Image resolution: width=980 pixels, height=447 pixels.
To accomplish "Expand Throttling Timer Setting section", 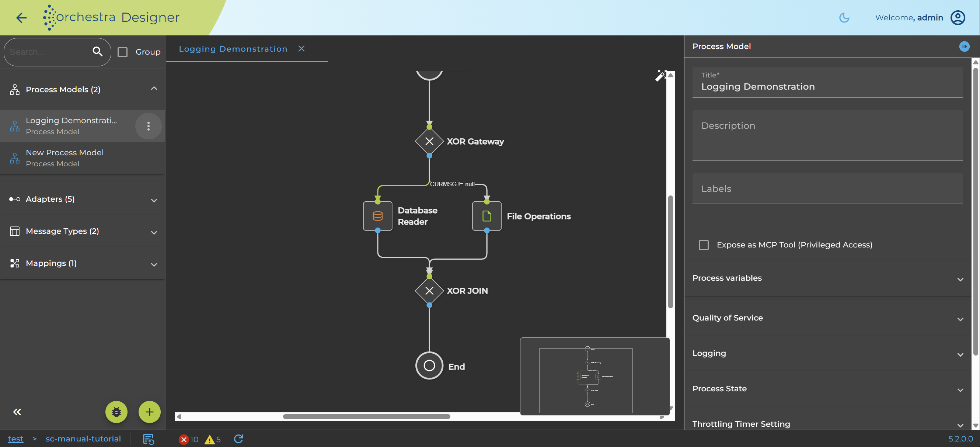I will pos(827,424).
